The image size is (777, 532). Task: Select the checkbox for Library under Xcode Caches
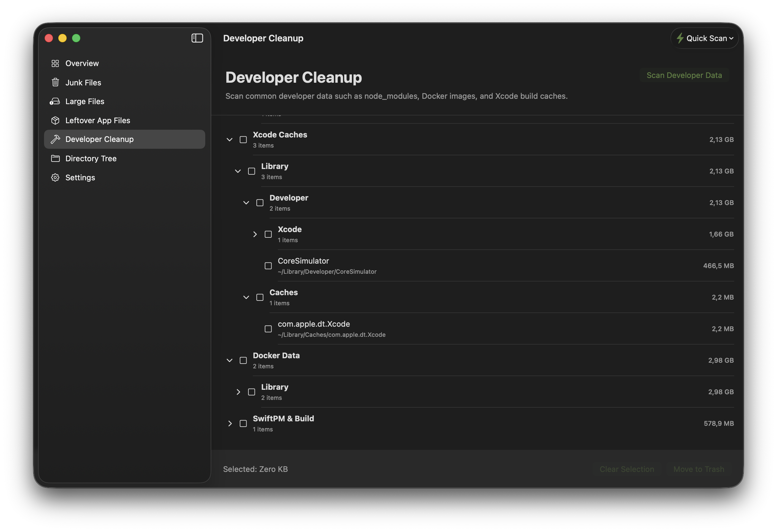pos(251,171)
